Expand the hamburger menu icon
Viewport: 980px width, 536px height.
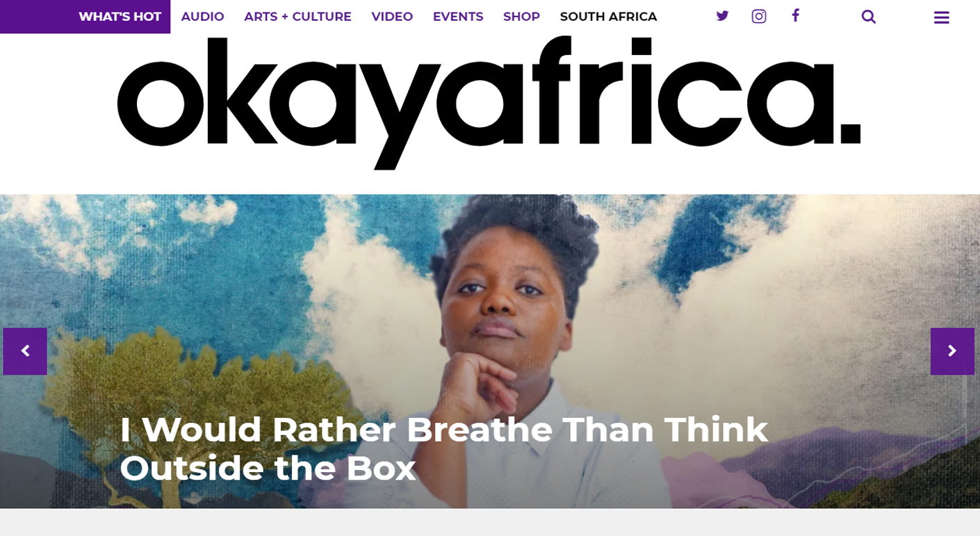point(941,17)
